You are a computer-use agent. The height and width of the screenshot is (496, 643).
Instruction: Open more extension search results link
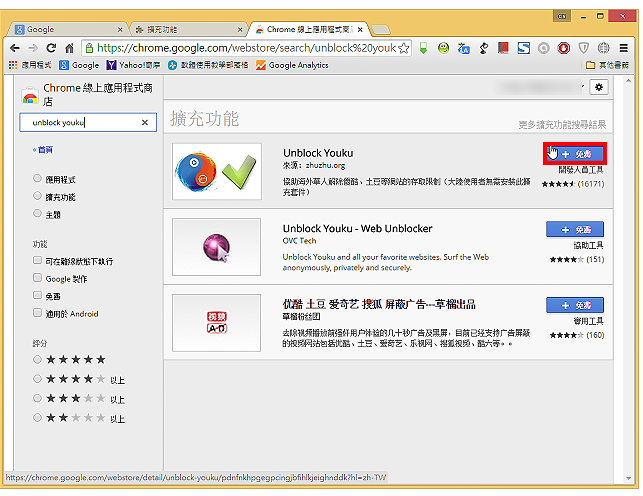pos(562,125)
